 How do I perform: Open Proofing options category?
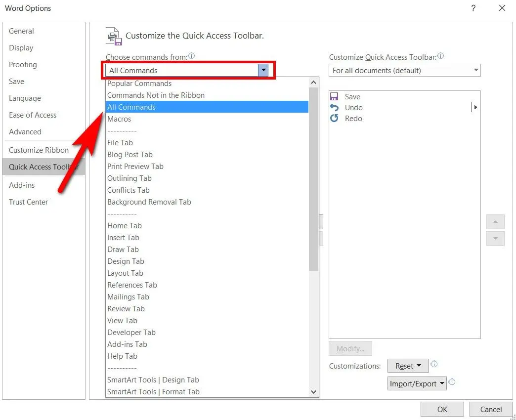tap(44, 64)
